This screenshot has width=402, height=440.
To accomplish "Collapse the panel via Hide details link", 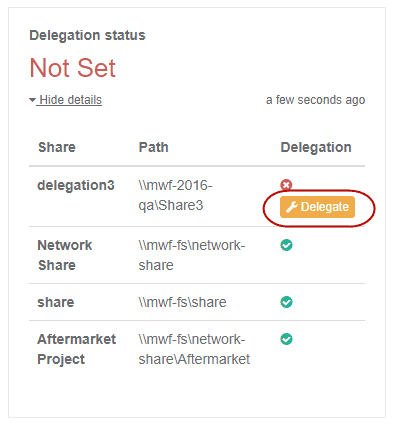I will pos(70,100).
